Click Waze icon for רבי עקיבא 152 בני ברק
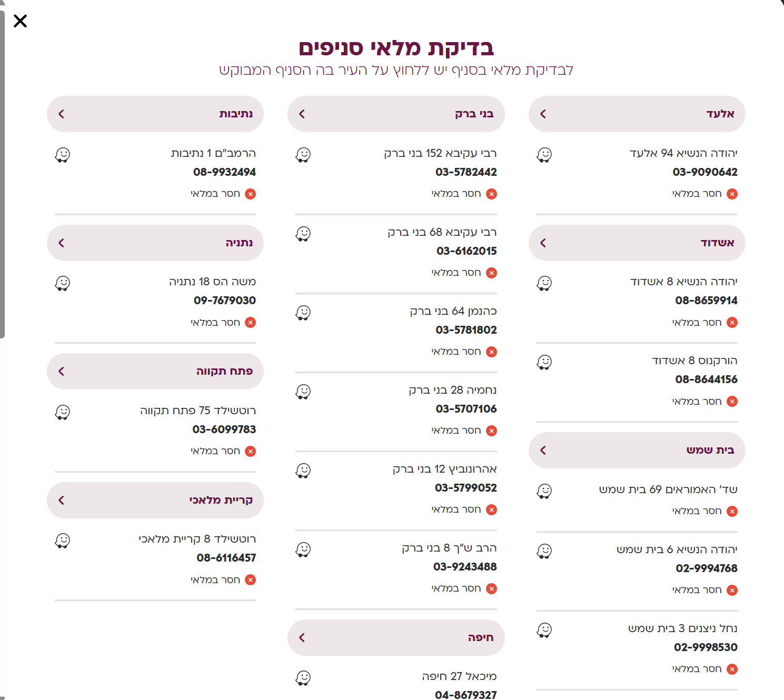The width and height of the screenshot is (784, 700). coord(303,155)
